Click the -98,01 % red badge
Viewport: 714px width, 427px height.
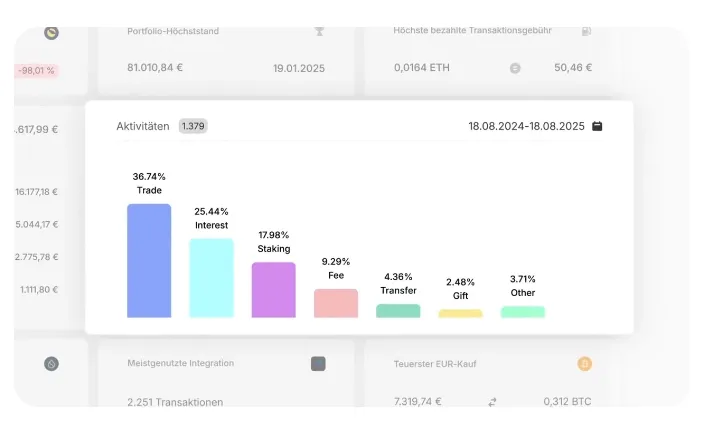point(36,71)
